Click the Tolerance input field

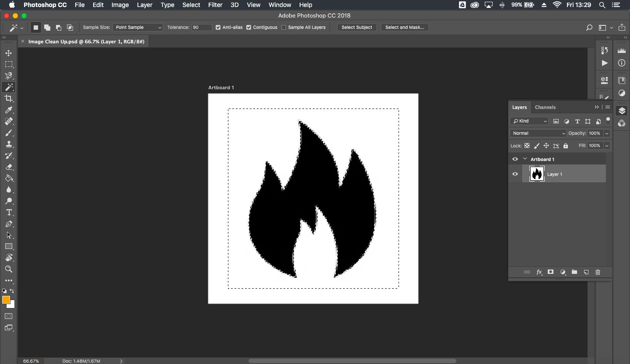tap(202, 27)
